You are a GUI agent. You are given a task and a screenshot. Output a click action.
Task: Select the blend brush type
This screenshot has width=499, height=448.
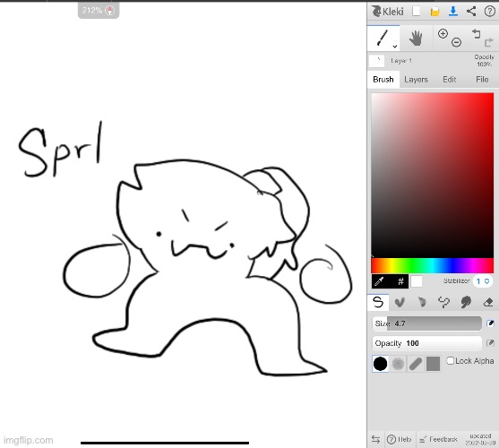(399, 302)
